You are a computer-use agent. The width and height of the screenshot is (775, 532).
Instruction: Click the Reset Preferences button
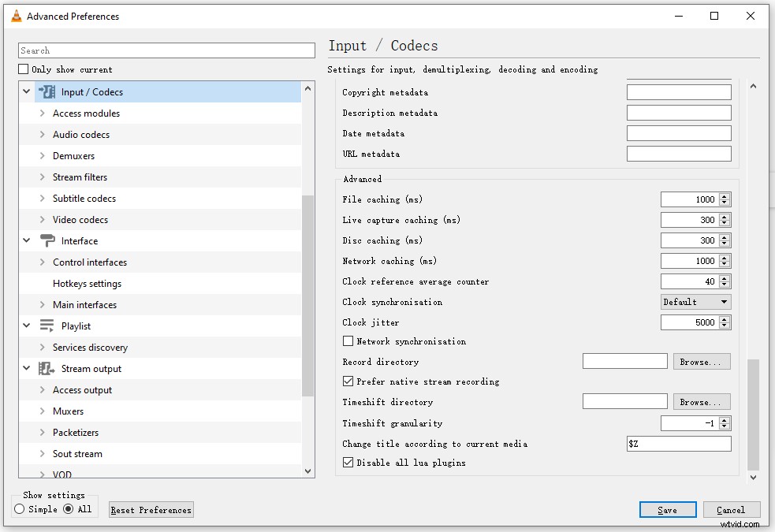pos(151,510)
